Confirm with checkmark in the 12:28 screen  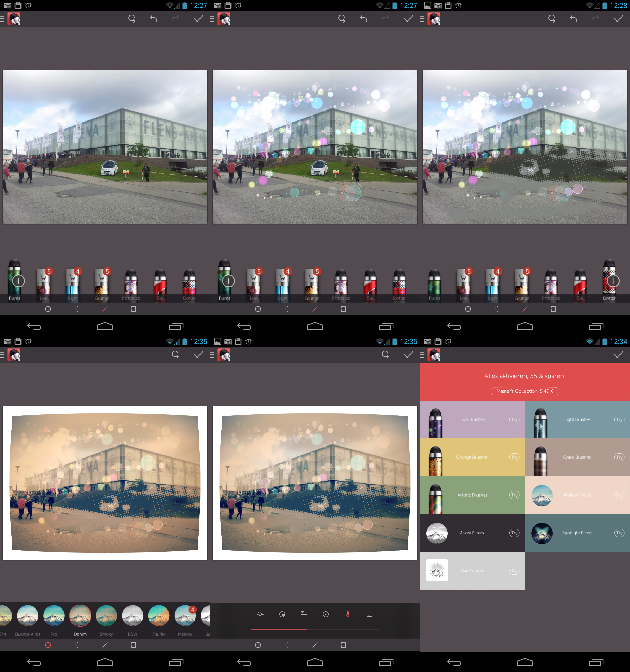[x=618, y=19]
